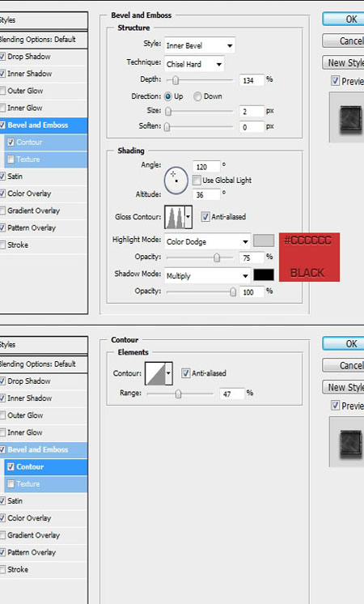Open the Highlight Mode gray color swatch
The width and height of the screenshot is (364, 604).
click(264, 240)
